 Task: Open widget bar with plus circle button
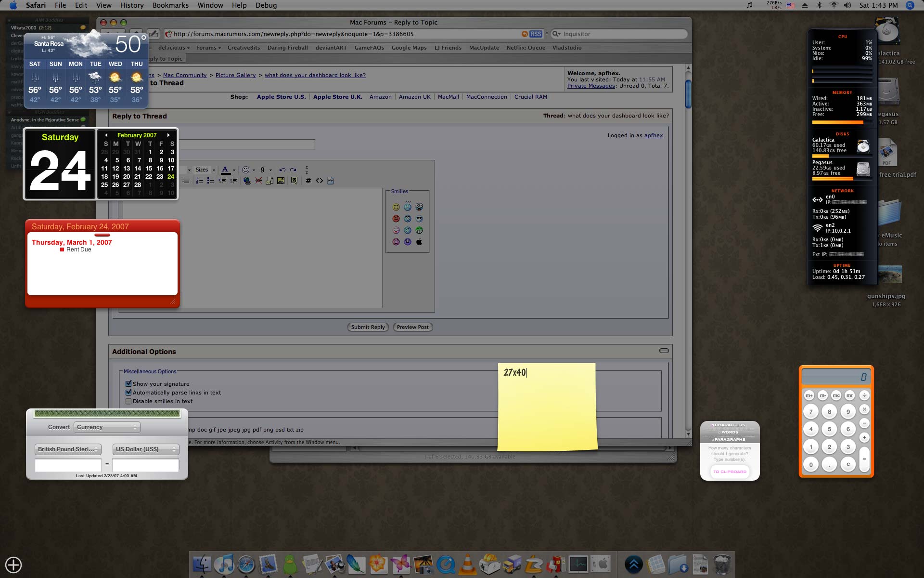pyautogui.click(x=13, y=565)
